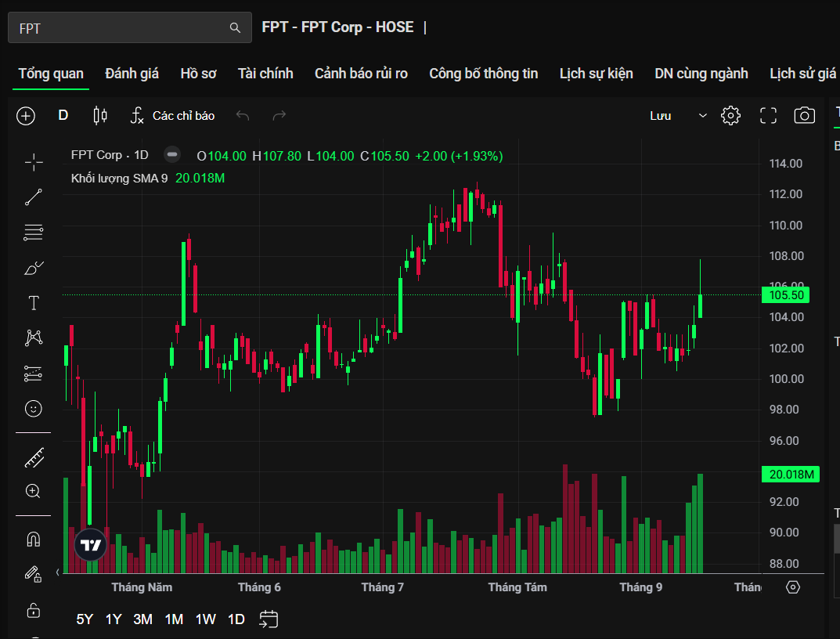This screenshot has height=639, width=840.
Task: Expand the Lưu dropdown arrow
Action: coord(703,116)
